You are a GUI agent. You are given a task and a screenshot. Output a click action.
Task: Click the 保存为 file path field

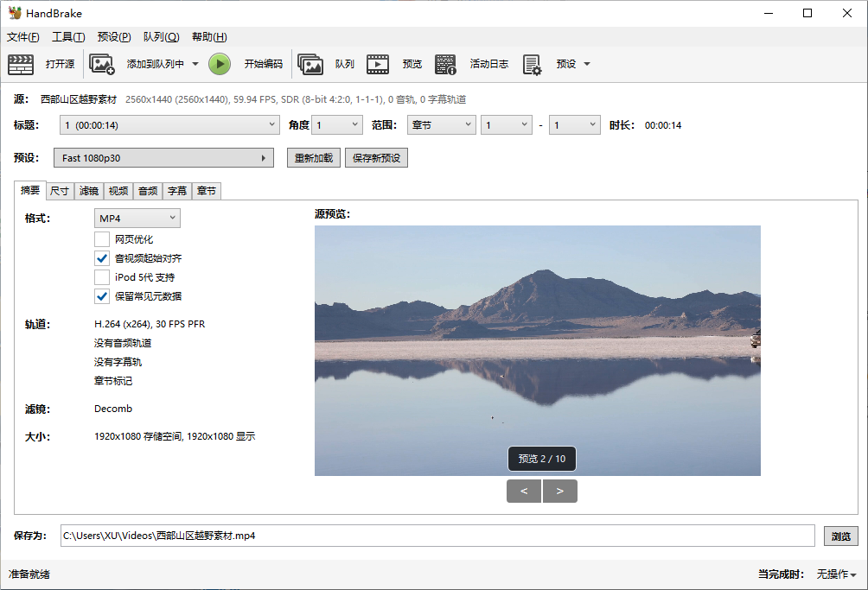[437, 536]
